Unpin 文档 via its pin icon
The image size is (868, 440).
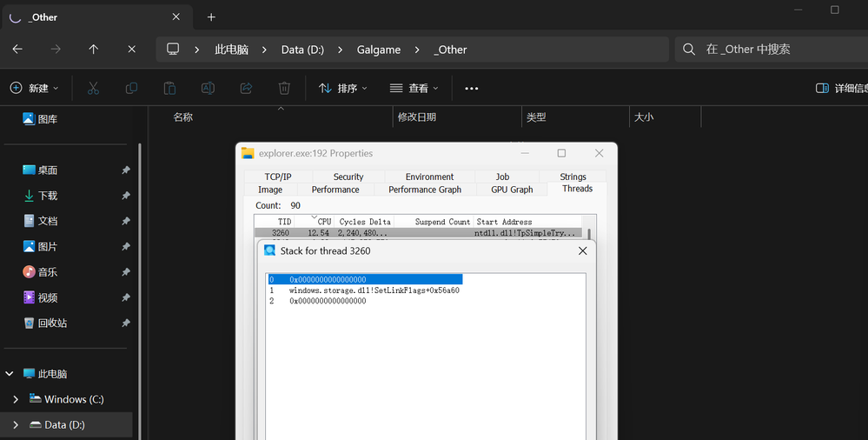[x=126, y=221]
